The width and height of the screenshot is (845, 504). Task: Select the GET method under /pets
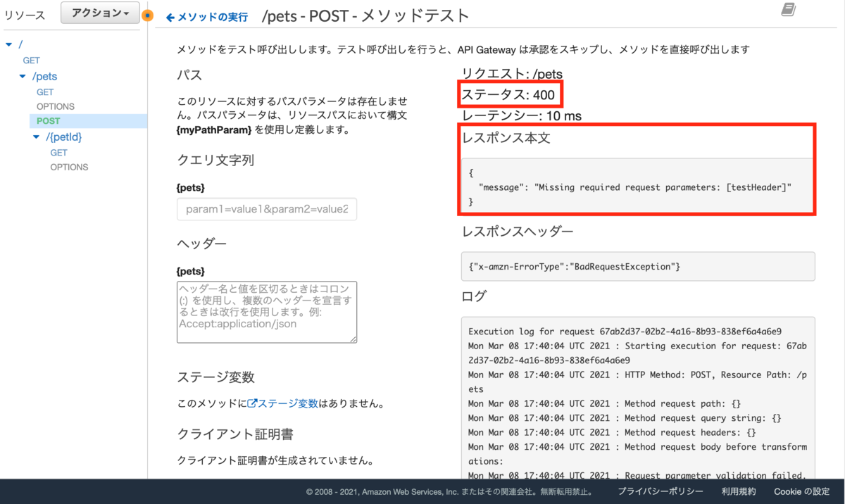pos(45,92)
